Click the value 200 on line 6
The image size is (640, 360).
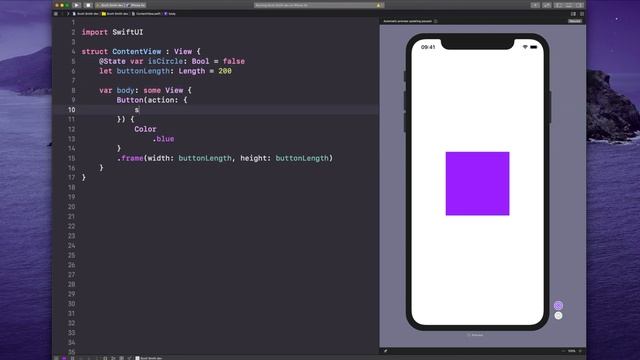(225, 71)
